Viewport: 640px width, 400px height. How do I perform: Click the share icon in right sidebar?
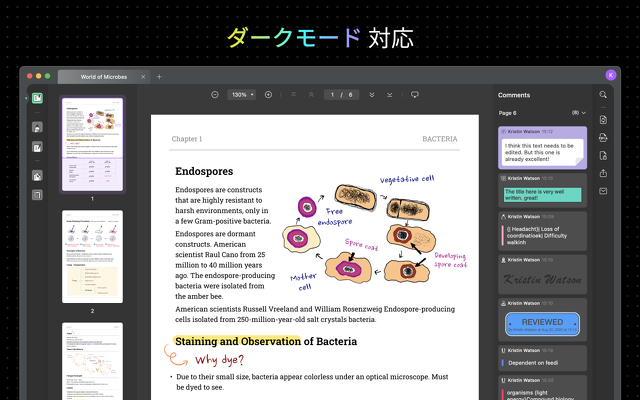tap(603, 174)
